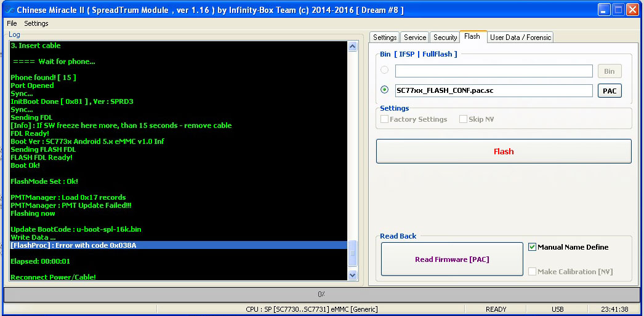The image size is (644, 316).
Task: Click the 'InitBoot Done' log line
Action: pyautogui.click(x=72, y=101)
